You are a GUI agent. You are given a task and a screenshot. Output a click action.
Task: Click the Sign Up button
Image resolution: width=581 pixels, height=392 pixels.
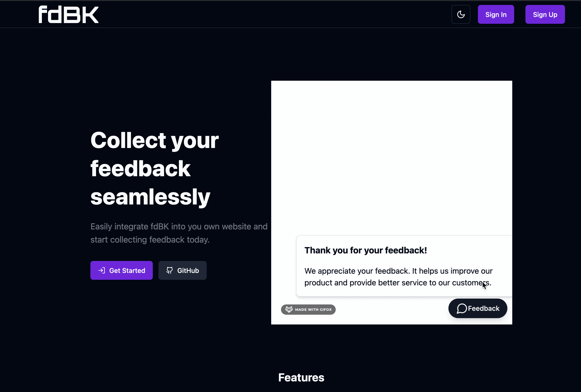[x=545, y=14]
